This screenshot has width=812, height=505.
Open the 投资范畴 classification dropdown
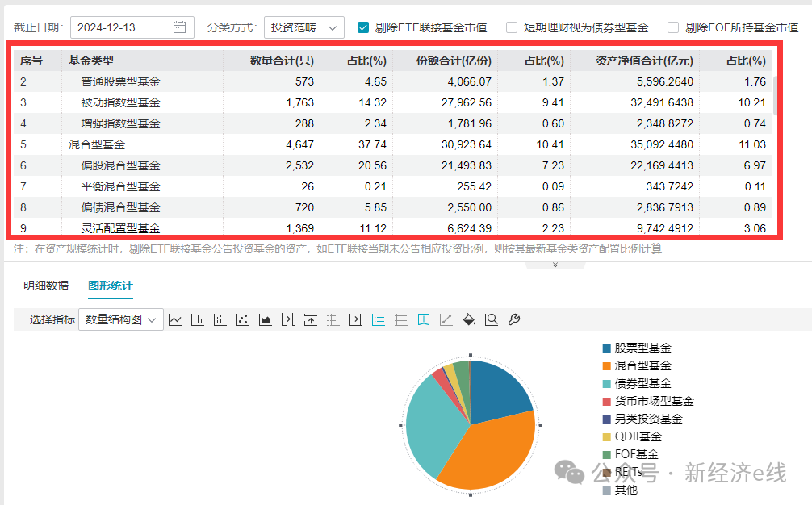303,27
